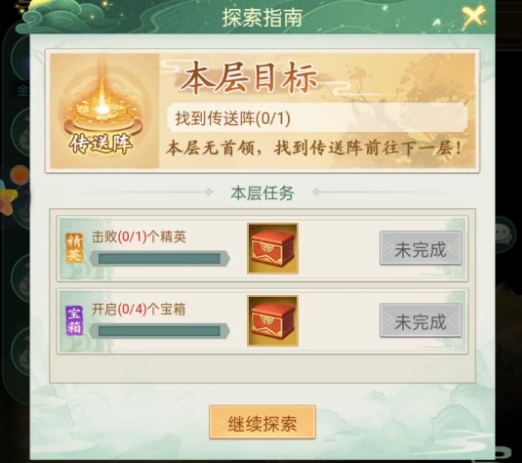
Task: Click the orange circle icon behind the dialog
Action: [x=19, y=174]
